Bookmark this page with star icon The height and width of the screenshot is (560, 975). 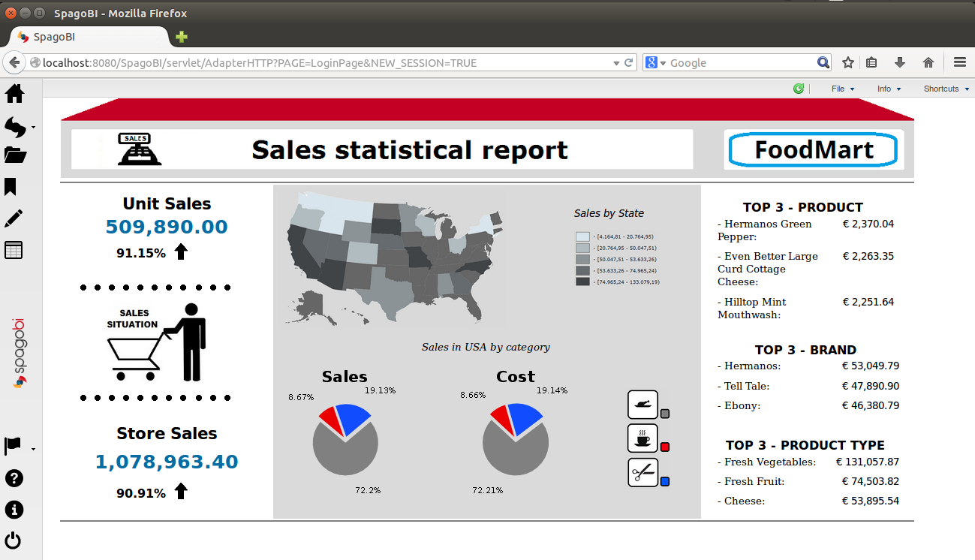coord(848,63)
